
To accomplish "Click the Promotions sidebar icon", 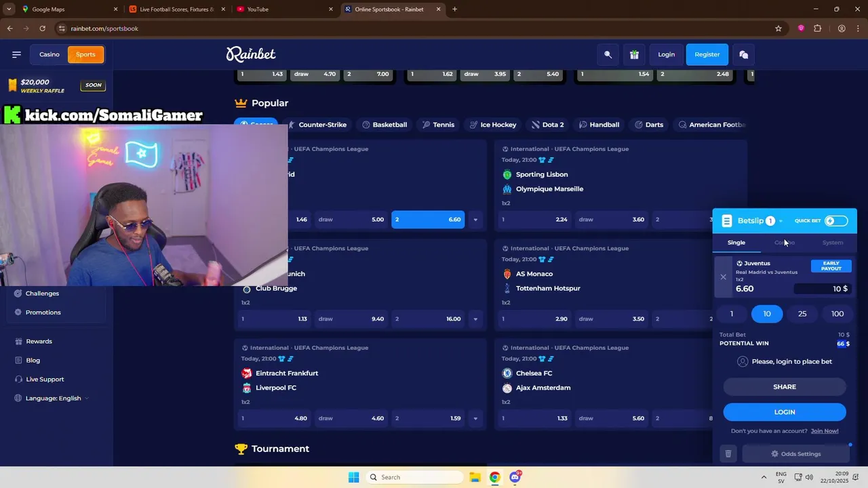I will 18,312.
